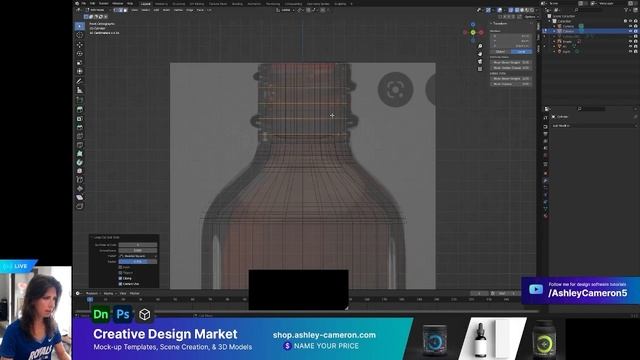This screenshot has height=360, width=640.
Task: Enable face select mode
Action: point(125,10)
